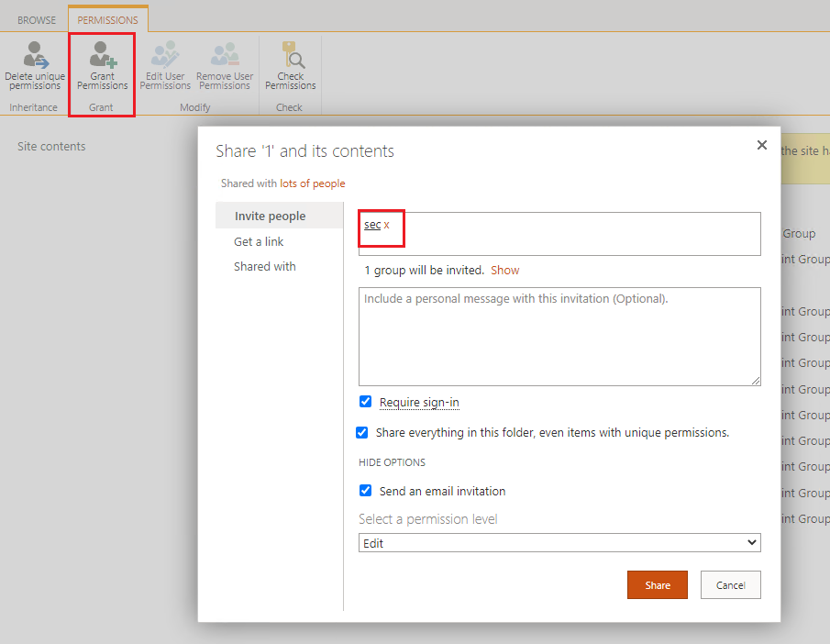Open the permission level dropdown
Image resolution: width=830 pixels, height=644 pixels.
pos(559,542)
